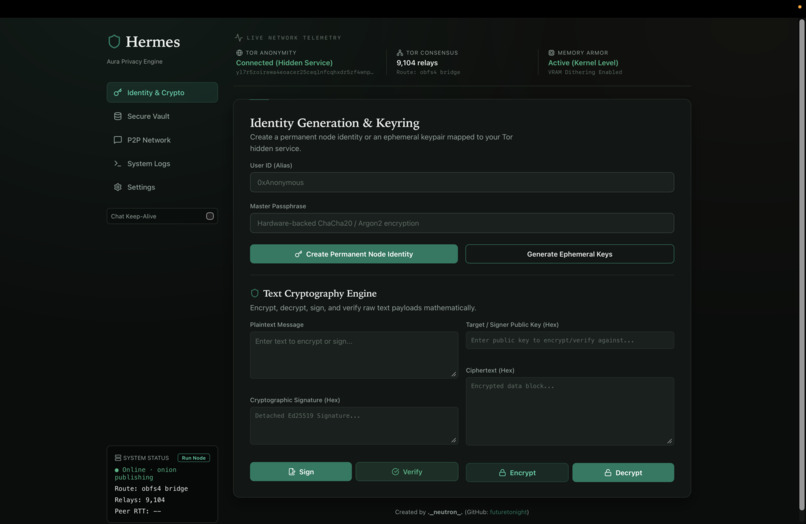Image resolution: width=806 pixels, height=524 pixels.
Task: Click the green online status dot
Action: [117, 470]
